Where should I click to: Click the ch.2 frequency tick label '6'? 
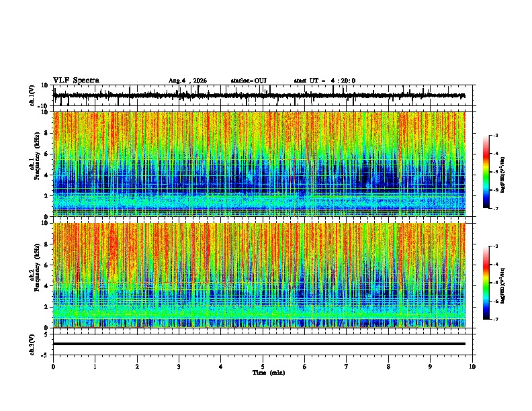tap(47, 265)
